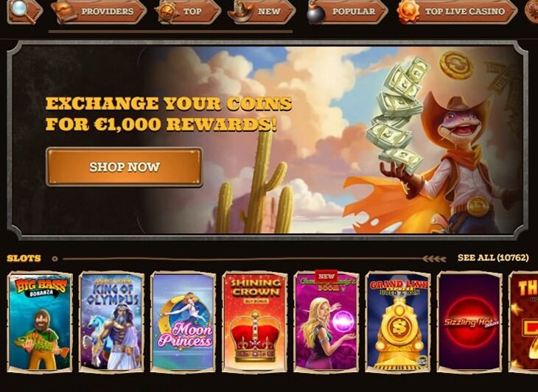Image resolution: width=538 pixels, height=392 pixels.
Task: Open See All (10762) slots link
Action: pyautogui.click(x=493, y=258)
